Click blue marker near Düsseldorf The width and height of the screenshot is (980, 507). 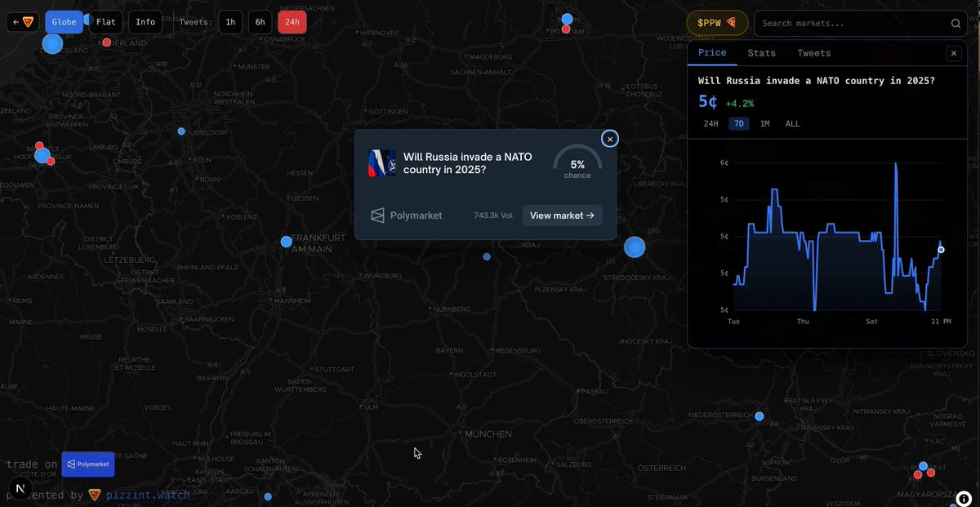(x=181, y=131)
